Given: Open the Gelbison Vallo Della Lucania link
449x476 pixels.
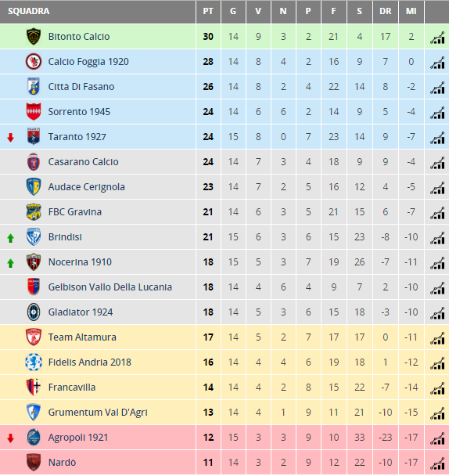Looking at the screenshot, I should click(110, 287).
